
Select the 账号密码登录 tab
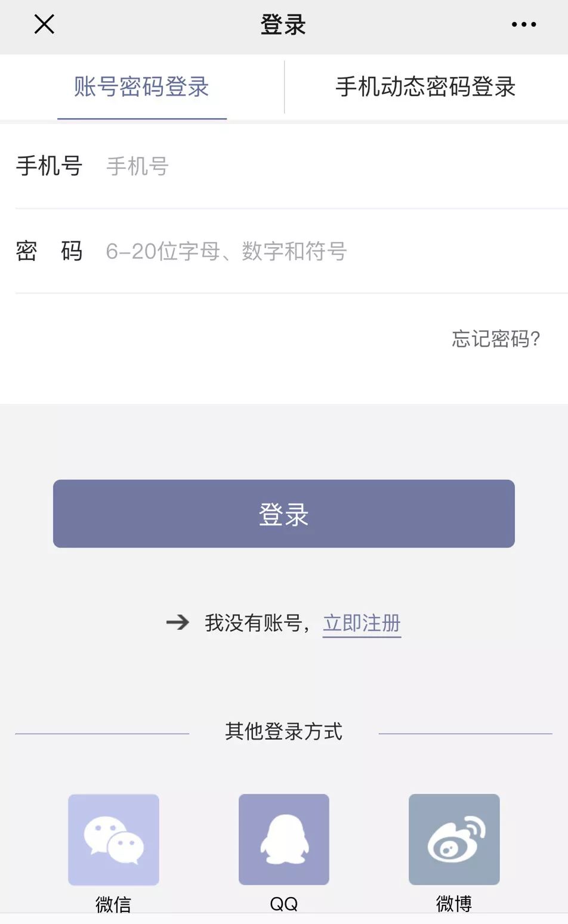point(141,87)
